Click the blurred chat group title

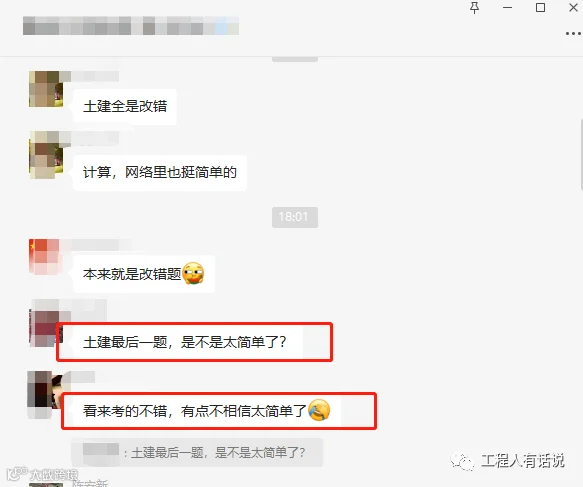[x=131, y=26]
